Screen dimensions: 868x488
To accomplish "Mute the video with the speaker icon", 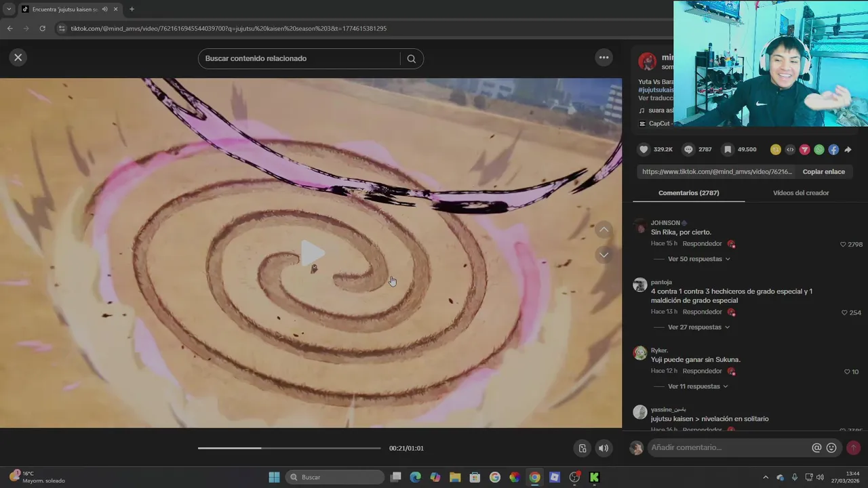I will click(603, 448).
